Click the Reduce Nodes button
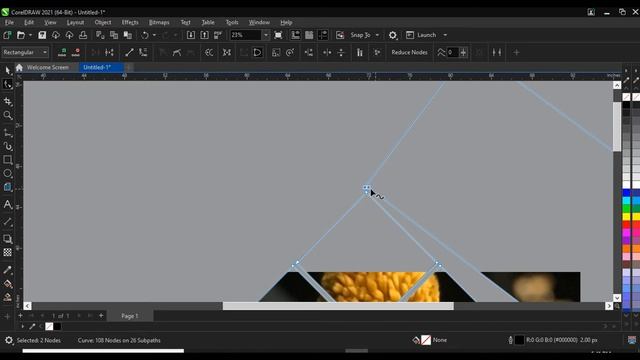The width and height of the screenshot is (640, 360). [x=409, y=52]
